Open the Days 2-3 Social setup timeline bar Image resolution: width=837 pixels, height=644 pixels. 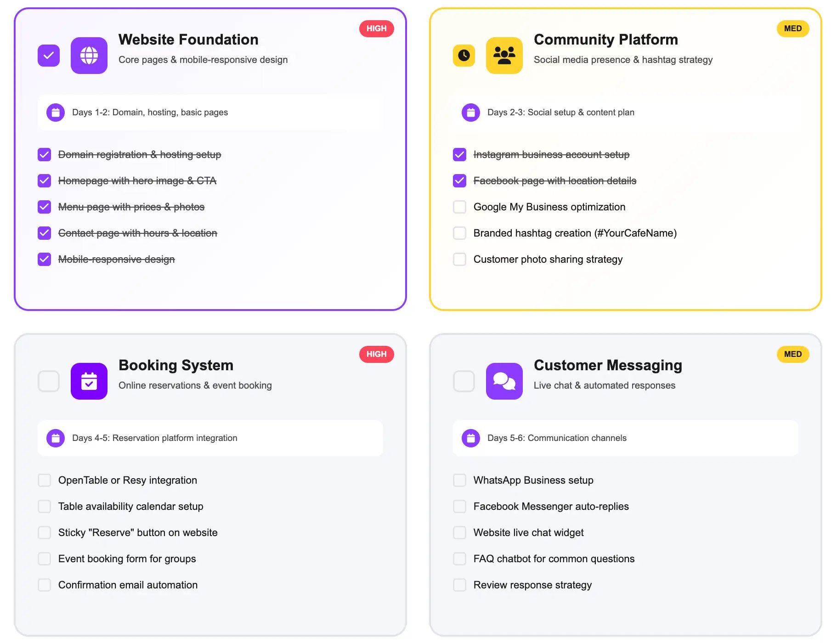point(626,113)
